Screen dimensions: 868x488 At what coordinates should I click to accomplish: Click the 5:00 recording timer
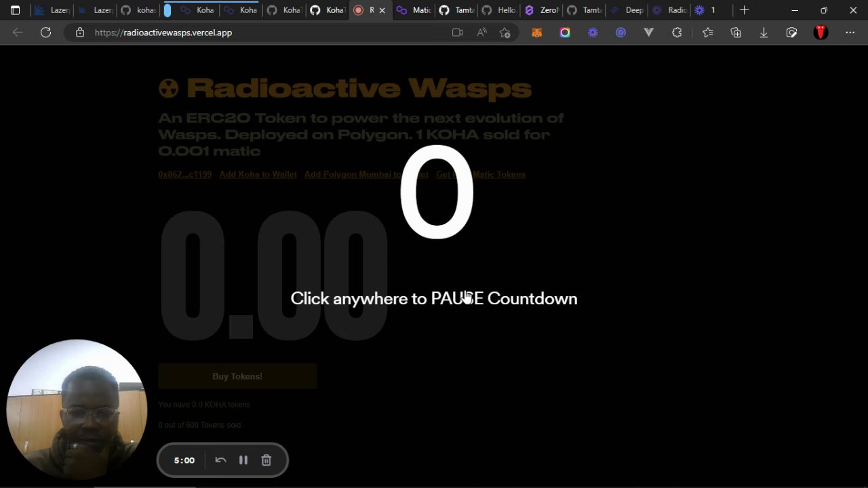(184, 460)
